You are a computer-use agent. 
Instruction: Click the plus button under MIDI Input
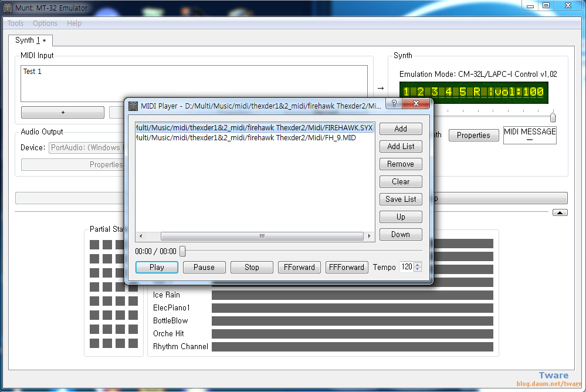click(x=63, y=112)
